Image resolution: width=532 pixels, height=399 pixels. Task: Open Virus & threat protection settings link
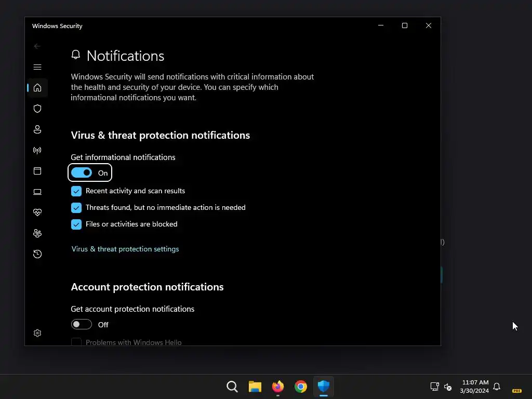[125, 249]
